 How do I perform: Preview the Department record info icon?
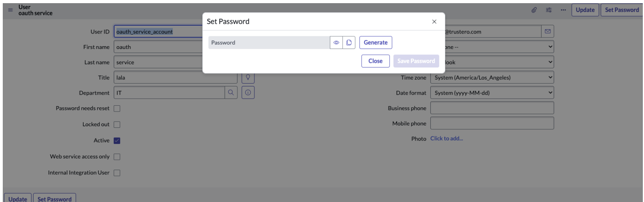coord(248,93)
